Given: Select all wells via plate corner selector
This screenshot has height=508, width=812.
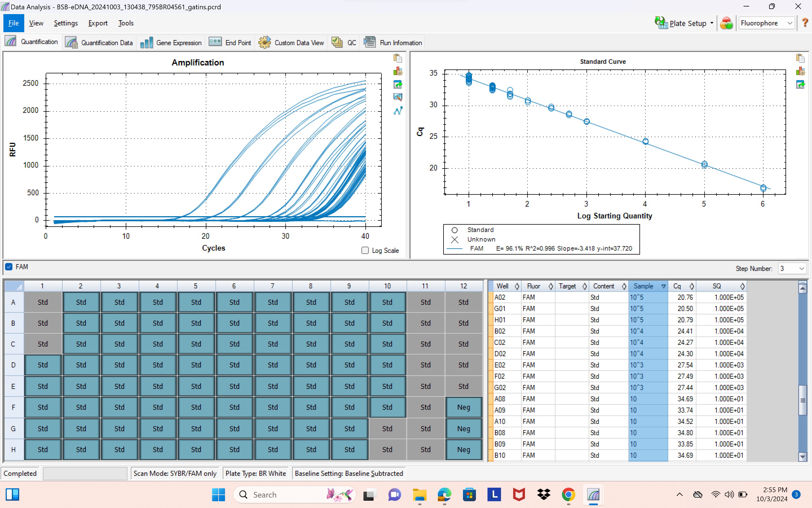Looking at the screenshot, I should click(14, 286).
